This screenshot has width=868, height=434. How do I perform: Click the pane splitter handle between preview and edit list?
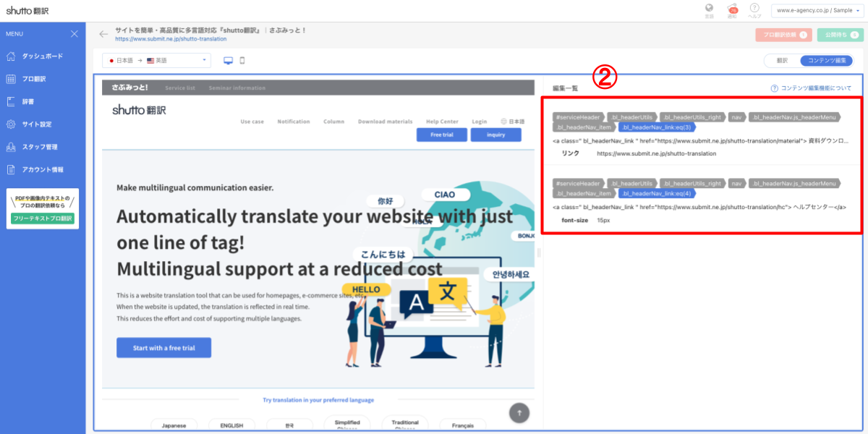539,252
